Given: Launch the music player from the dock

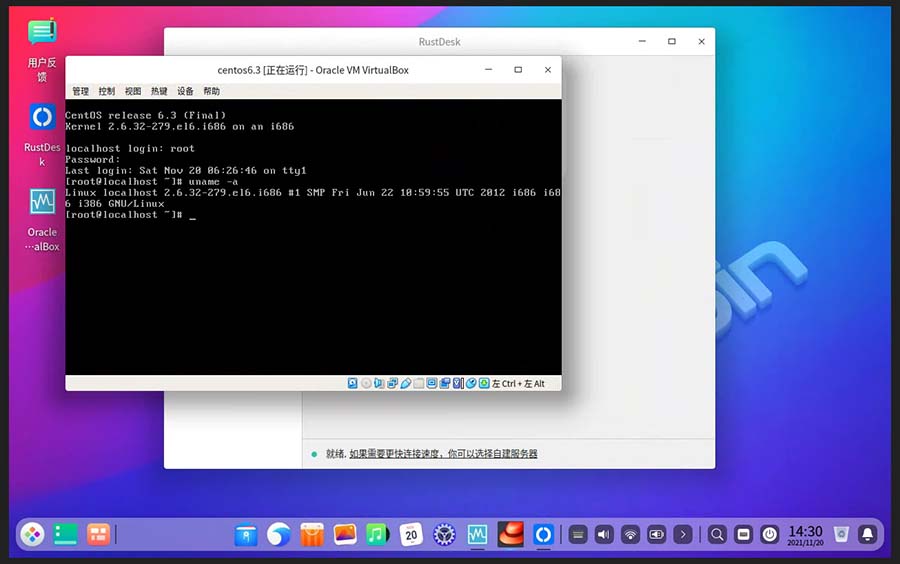Looking at the screenshot, I should click(x=377, y=535).
